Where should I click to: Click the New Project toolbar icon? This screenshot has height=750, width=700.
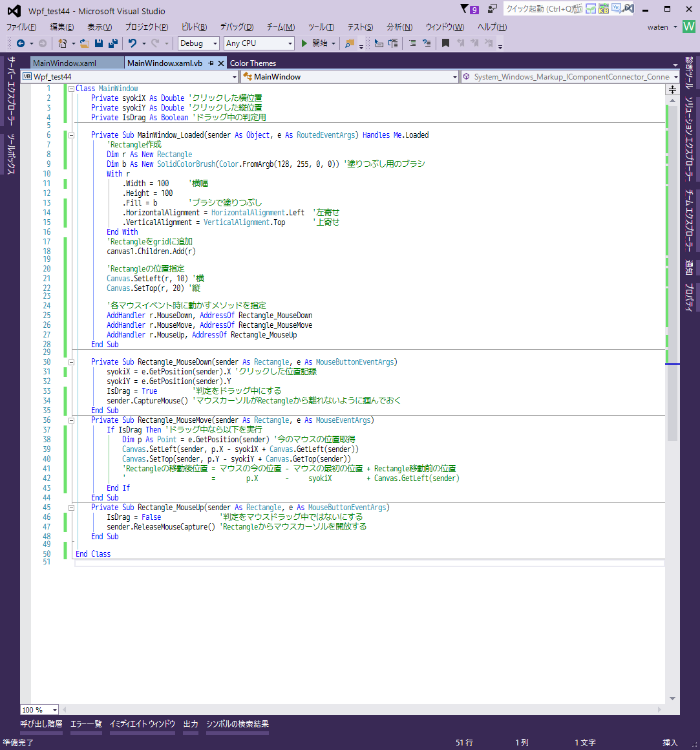(x=62, y=43)
